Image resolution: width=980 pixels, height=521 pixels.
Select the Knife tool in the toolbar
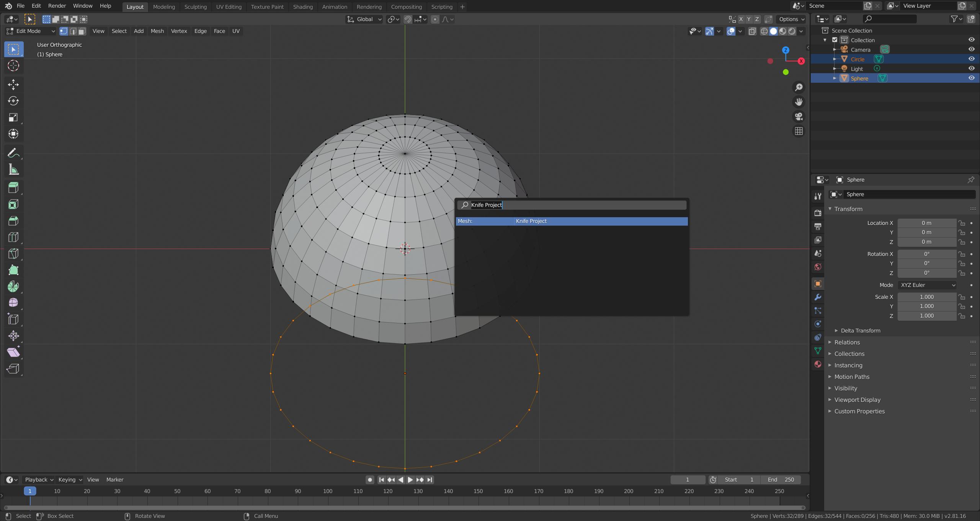(x=13, y=254)
